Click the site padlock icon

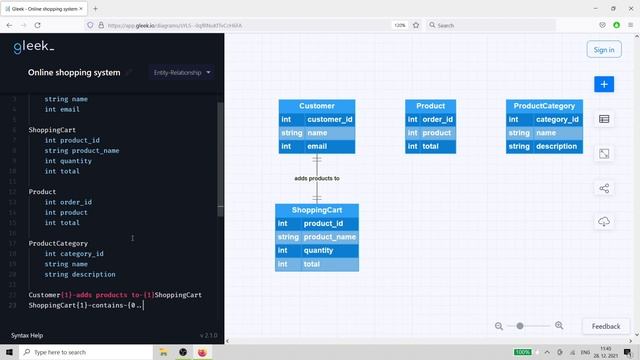pyautogui.click(x=101, y=25)
